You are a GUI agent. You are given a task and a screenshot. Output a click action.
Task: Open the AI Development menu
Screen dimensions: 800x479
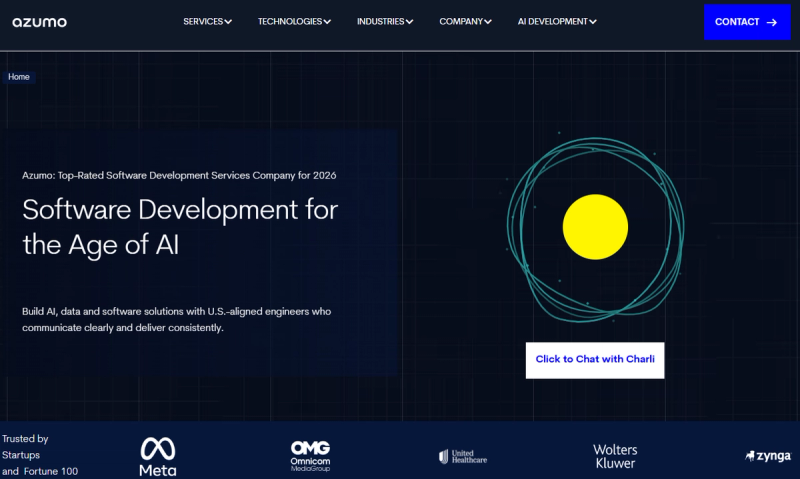[x=557, y=21]
